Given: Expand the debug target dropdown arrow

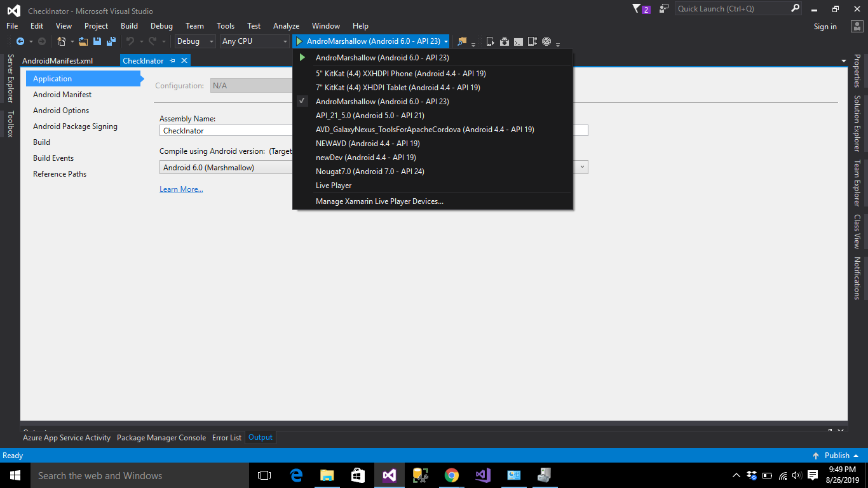Looking at the screenshot, I should coord(446,41).
